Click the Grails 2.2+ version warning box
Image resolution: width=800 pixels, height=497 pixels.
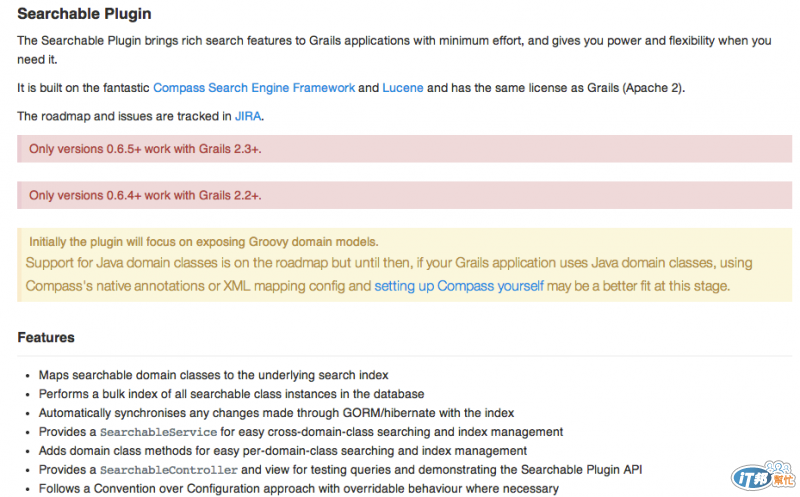pyautogui.click(x=404, y=195)
